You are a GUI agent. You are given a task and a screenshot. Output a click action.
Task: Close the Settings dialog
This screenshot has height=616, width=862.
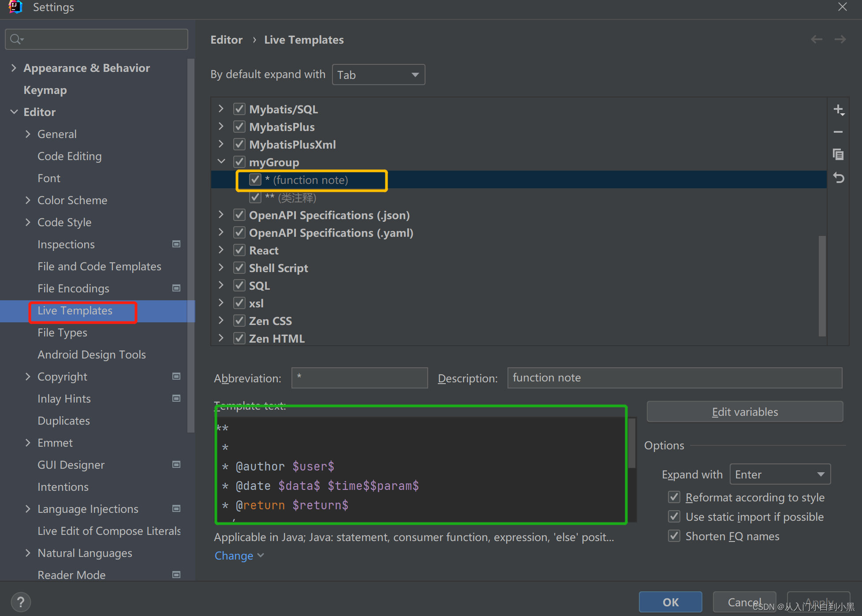pos(843,7)
